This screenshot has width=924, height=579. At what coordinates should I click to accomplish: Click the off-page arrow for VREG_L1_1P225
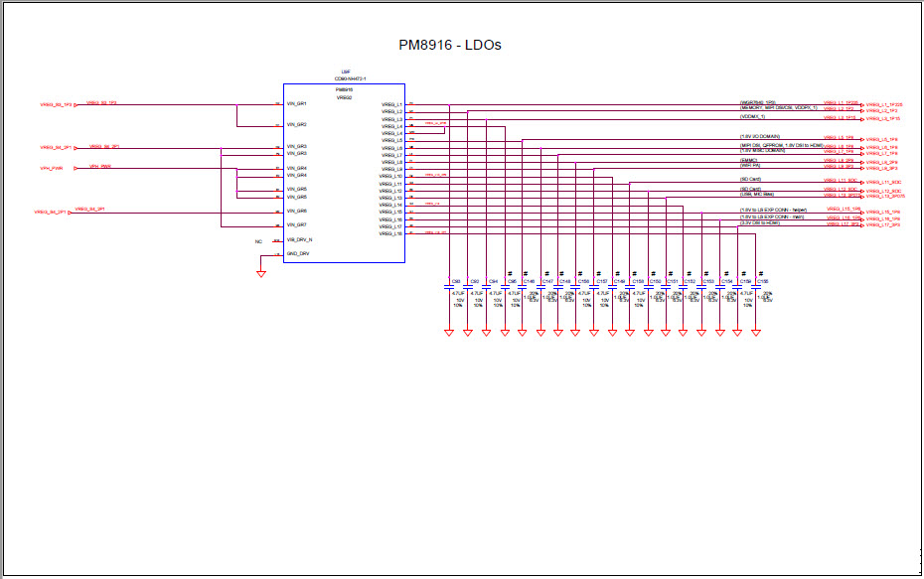pyautogui.click(x=862, y=104)
